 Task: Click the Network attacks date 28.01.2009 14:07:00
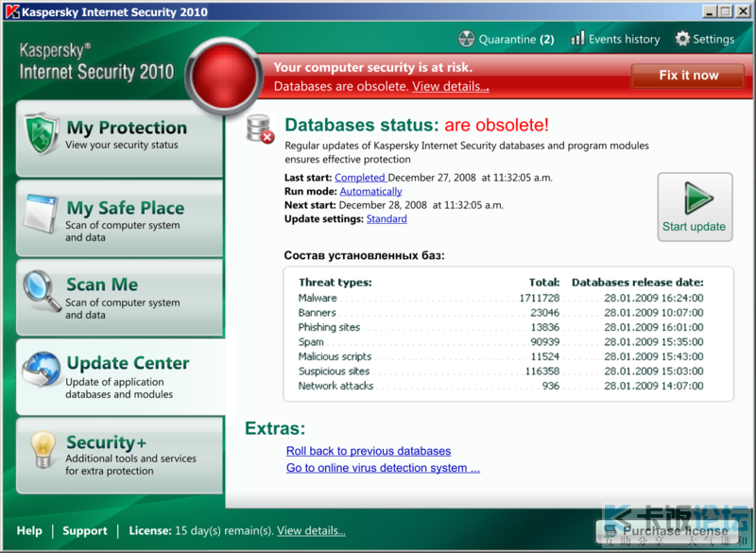click(x=654, y=386)
